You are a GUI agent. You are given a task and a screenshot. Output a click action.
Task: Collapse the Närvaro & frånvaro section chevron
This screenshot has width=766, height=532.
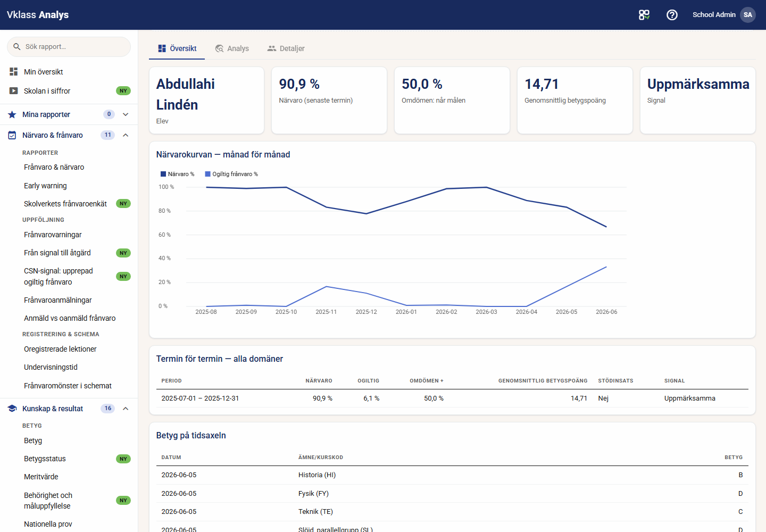tap(126, 135)
